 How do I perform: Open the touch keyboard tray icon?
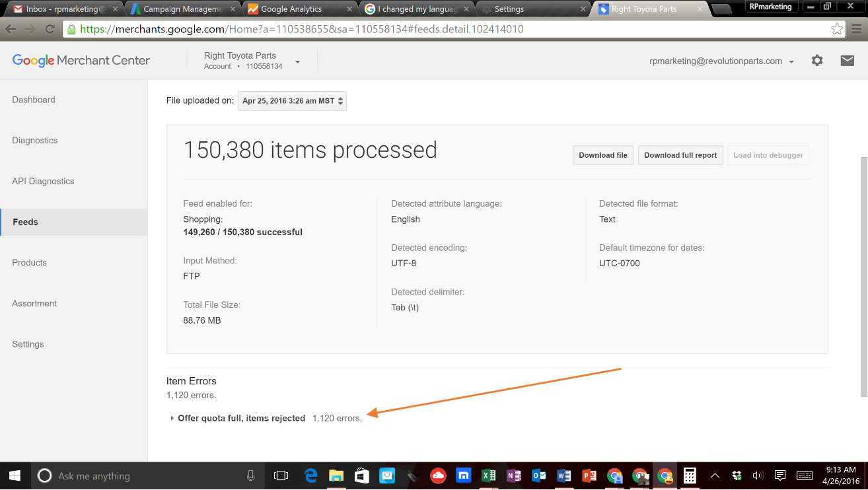pos(805,475)
